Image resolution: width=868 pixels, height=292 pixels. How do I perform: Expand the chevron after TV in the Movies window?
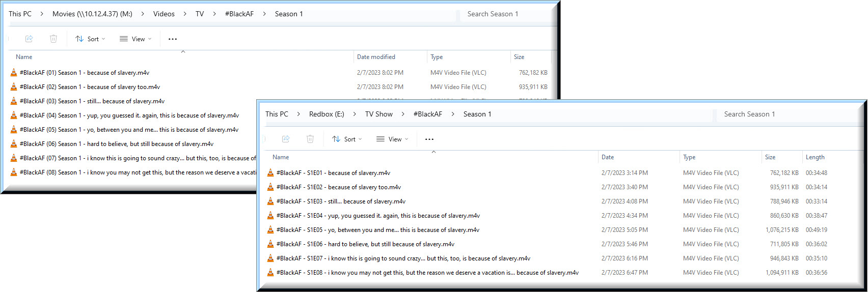tap(214, 14)
